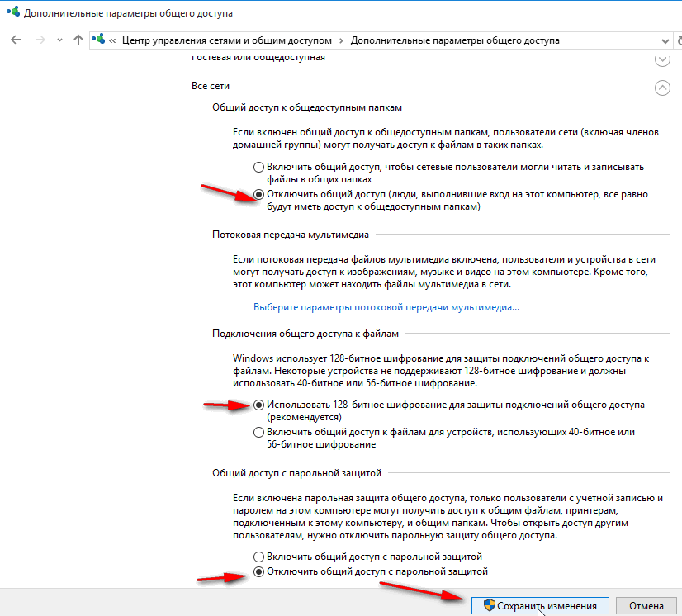Click "Центр управления сетями и общим доступом" breadcrumb
The image size is (682, 616).
pyautogui.click(x=226, y=40)
